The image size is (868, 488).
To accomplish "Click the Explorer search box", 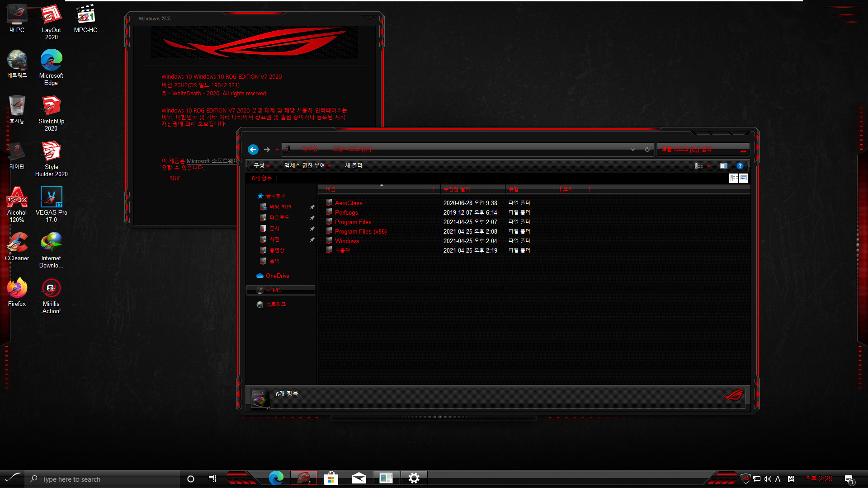I will pyautogui.click(x=703, y=149).
